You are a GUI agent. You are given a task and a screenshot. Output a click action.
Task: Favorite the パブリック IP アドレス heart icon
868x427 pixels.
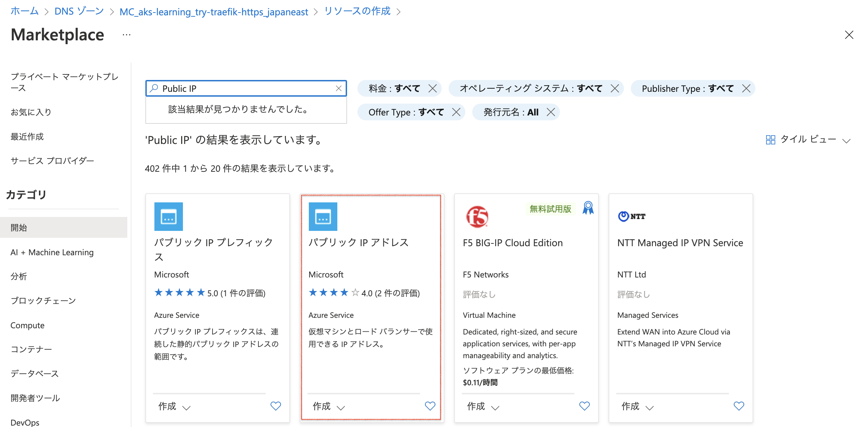tap(430, 406)
